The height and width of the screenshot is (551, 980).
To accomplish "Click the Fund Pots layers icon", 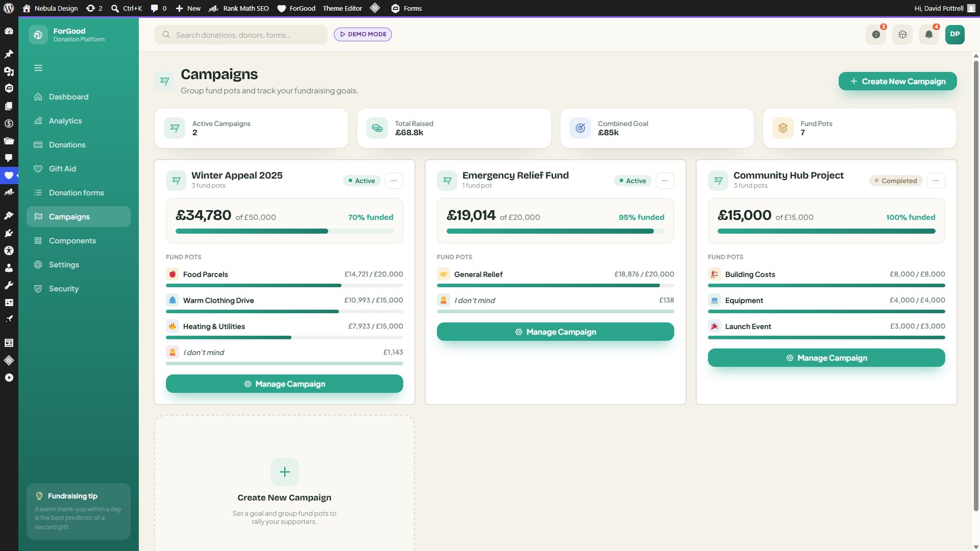I will [x=783, y=128].
